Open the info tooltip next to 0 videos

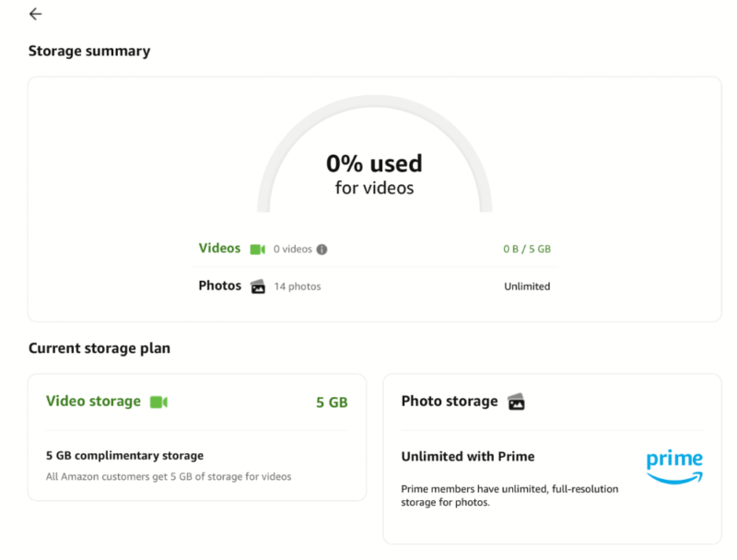coord(320,248)
